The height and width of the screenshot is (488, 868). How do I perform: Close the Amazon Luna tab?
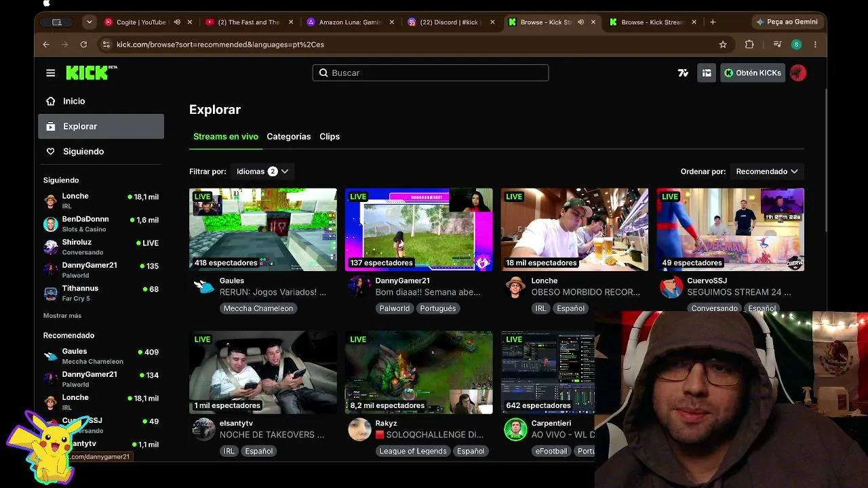pos(392,22)
